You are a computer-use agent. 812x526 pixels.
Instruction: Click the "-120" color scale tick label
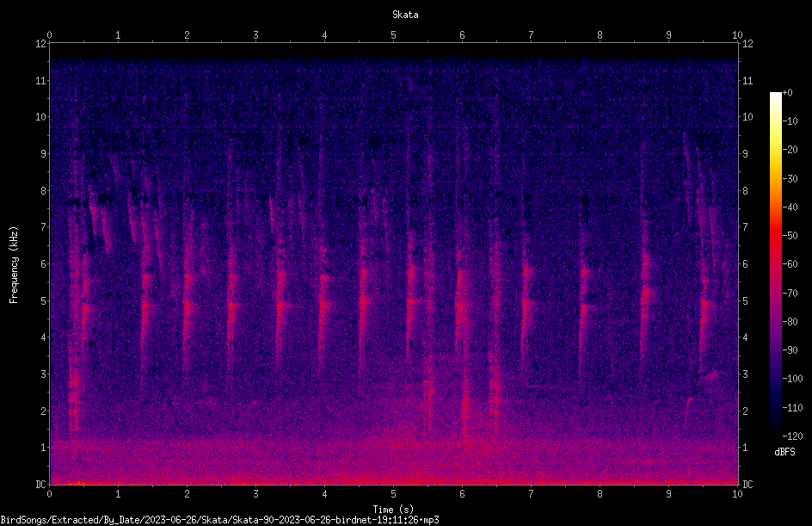pyautogui.click(x=792, y=436)
